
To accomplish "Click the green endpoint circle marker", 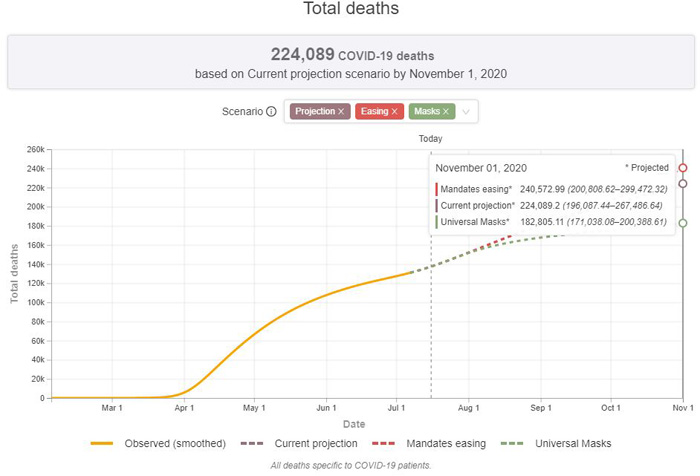I will [683, 223].
